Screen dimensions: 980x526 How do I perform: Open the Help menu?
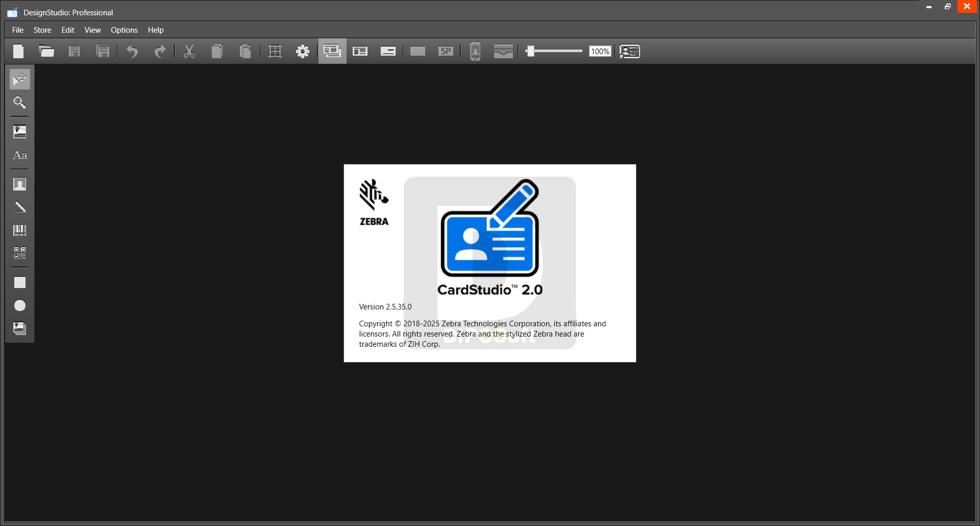[x=156, y=30]
